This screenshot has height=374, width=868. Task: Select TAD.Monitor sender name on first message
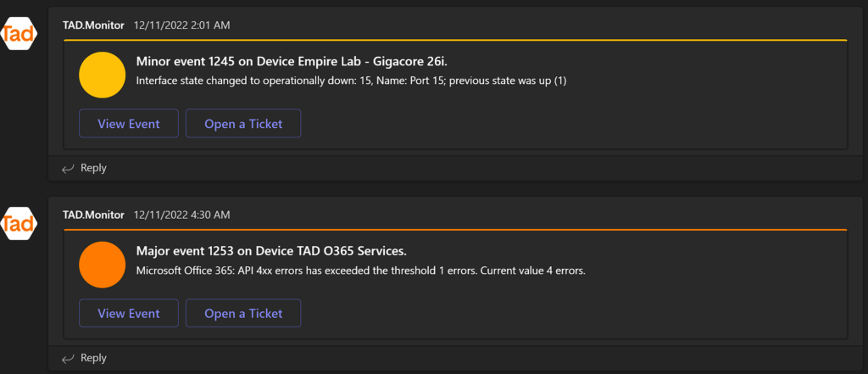point(93,25)
